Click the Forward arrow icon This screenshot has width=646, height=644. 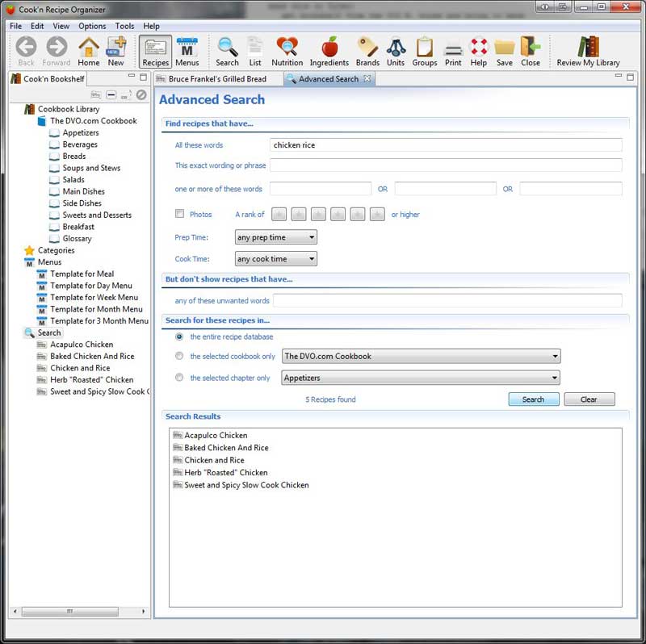(57, 51)
